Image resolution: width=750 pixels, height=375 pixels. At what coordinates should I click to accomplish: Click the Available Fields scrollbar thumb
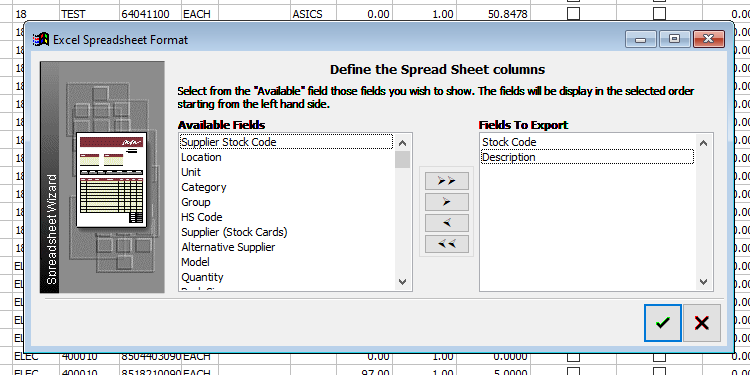pos(402,159)
